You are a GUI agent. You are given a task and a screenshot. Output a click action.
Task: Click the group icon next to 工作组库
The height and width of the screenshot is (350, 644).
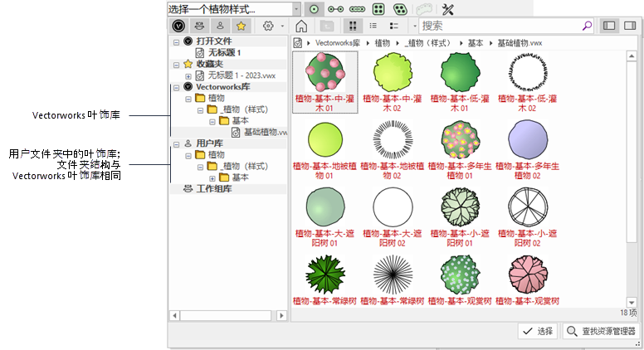(x=188, y=189)
